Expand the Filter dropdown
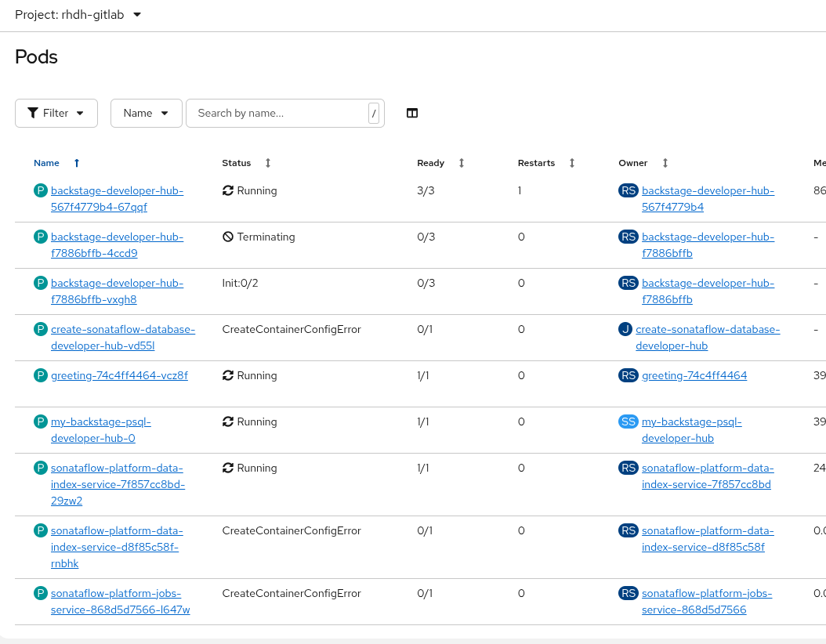The image size is (826, 644). (x=56, y=113)
